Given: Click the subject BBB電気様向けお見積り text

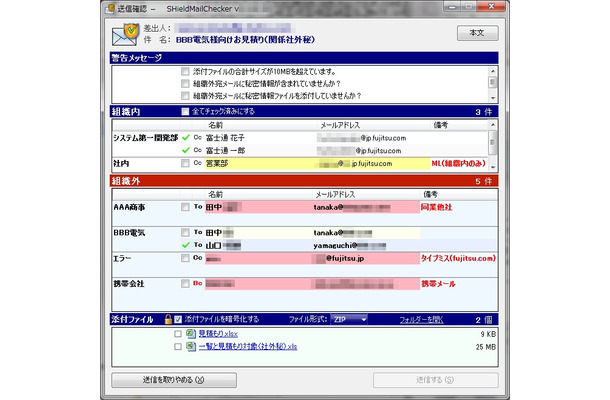Looking at the screenshot, I should 245,40.
